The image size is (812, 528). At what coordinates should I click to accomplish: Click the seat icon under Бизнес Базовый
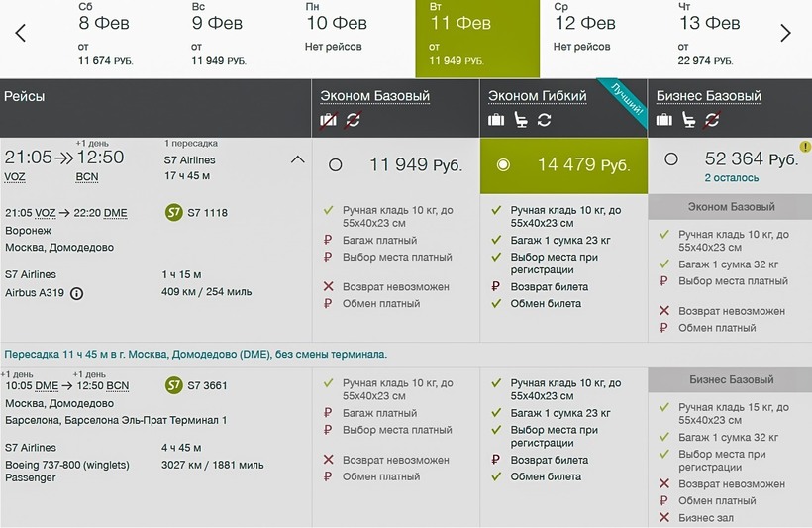689,120
